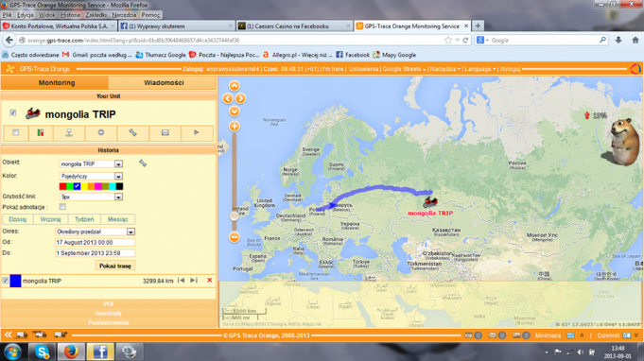Viewport: 644px width, 361px height.
Task: Delete mongolia TRIP track with red X
Action: 209,280
